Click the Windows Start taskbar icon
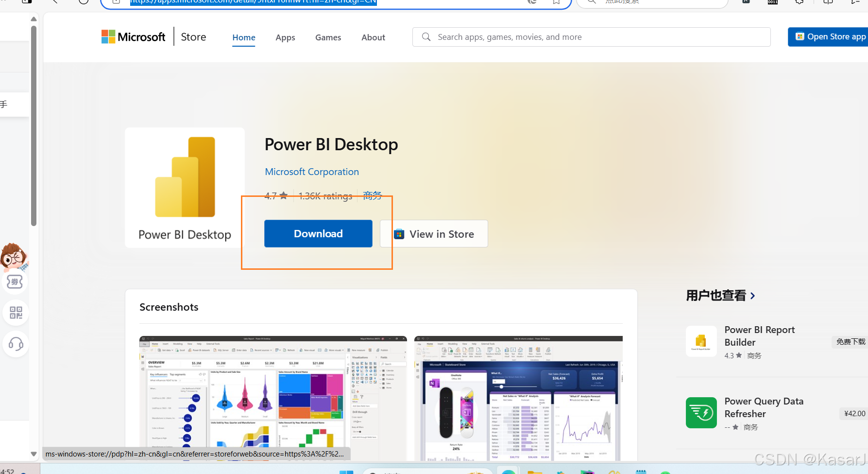Image resolution: width=868 pixels, height=474 pixels. [x=346, y=472]
